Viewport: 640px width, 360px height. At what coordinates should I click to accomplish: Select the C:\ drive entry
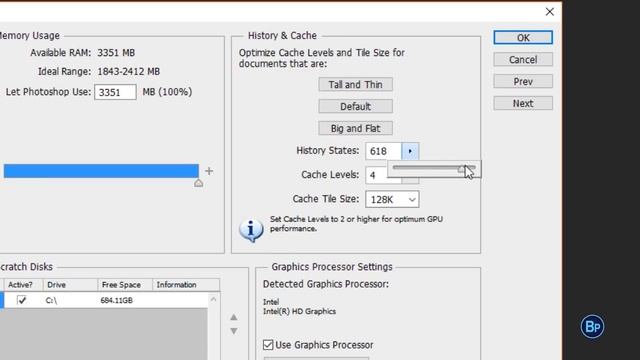51,300
